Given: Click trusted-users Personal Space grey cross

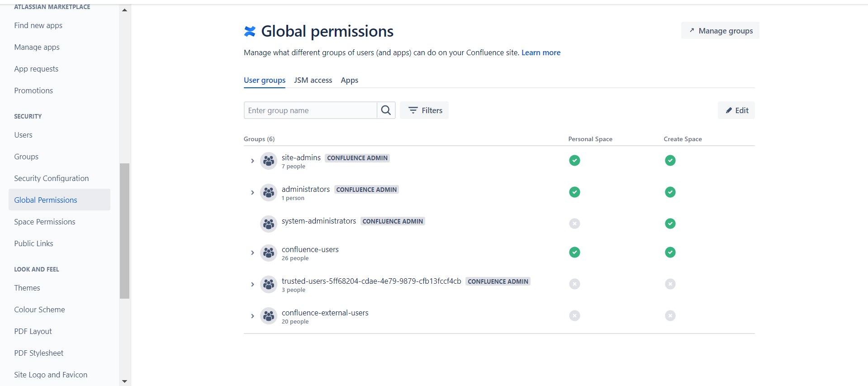Looking at the screenshot, I should (574, 284).
